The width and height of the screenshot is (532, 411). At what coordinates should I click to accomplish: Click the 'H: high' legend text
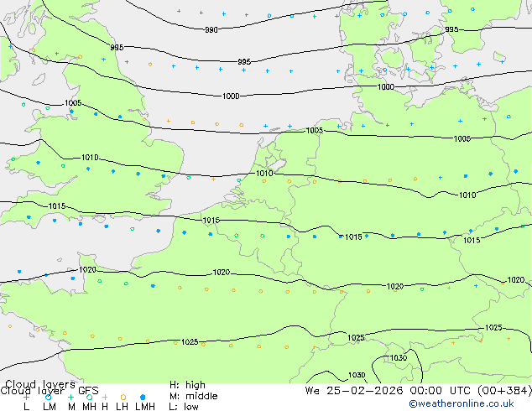(x=187, y=385)
